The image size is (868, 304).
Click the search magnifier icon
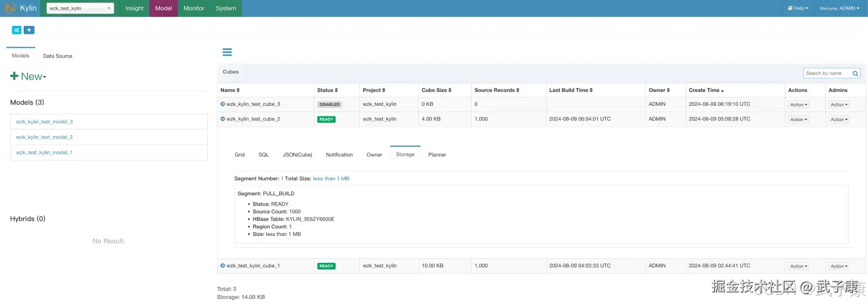[856, 73]
